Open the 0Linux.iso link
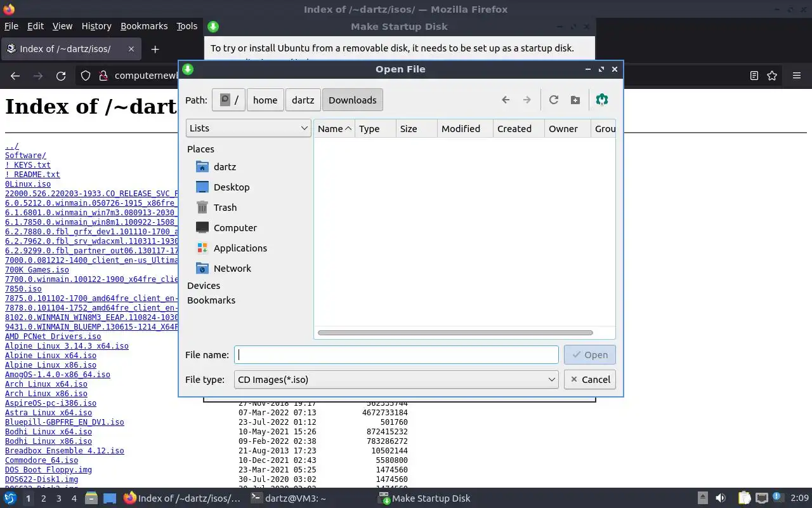Screen dimensions: 812x508 (28, 184)
